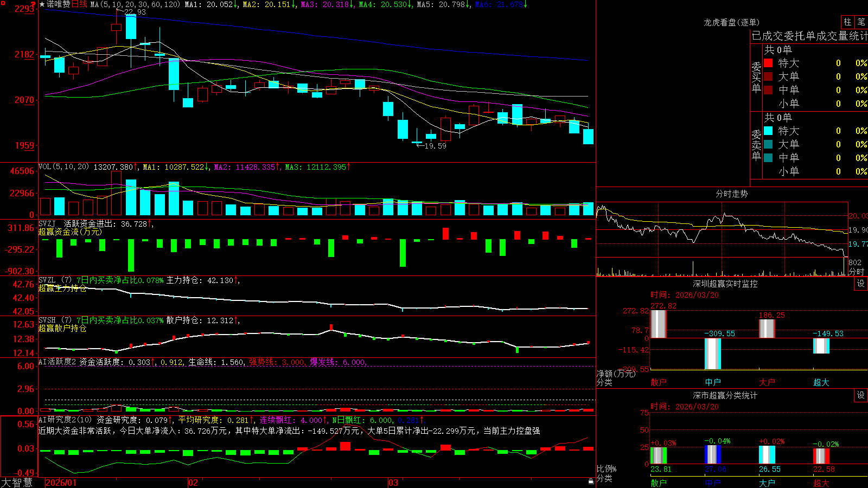Click the 分时 label under the intraday chart

[857, 272]
